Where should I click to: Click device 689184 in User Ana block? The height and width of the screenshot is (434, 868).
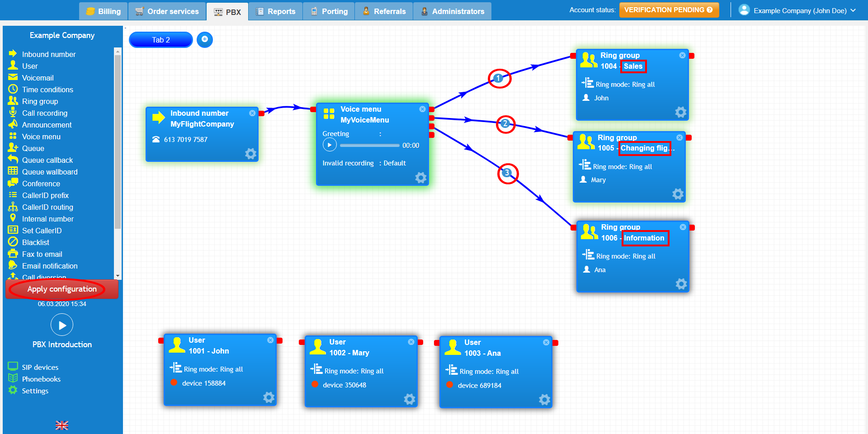480,385
